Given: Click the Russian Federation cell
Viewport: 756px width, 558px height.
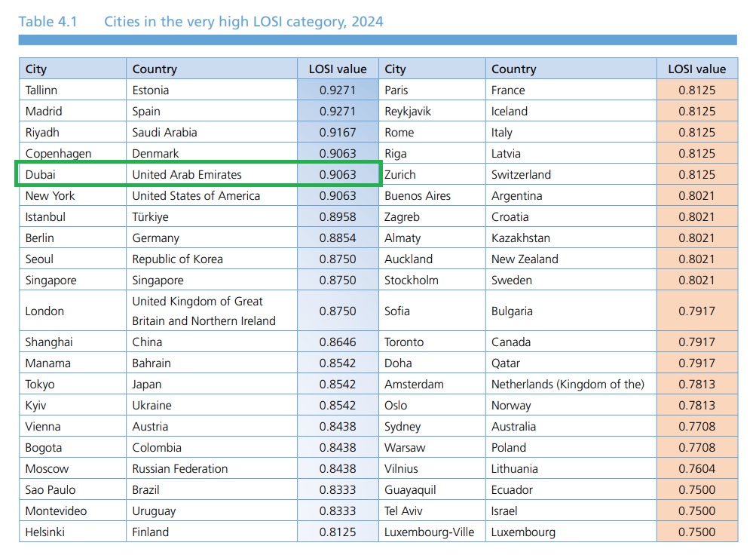Looking at the screenshot, I should point(179,468).
